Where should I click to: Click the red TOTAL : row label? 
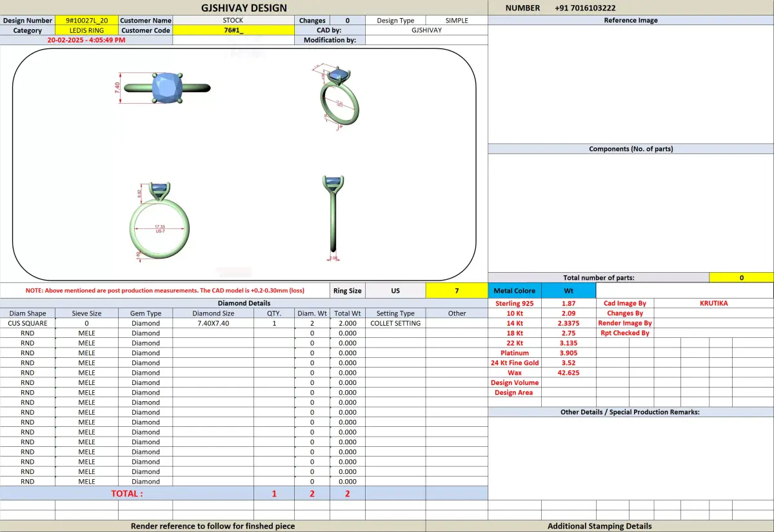click(127, 493)
